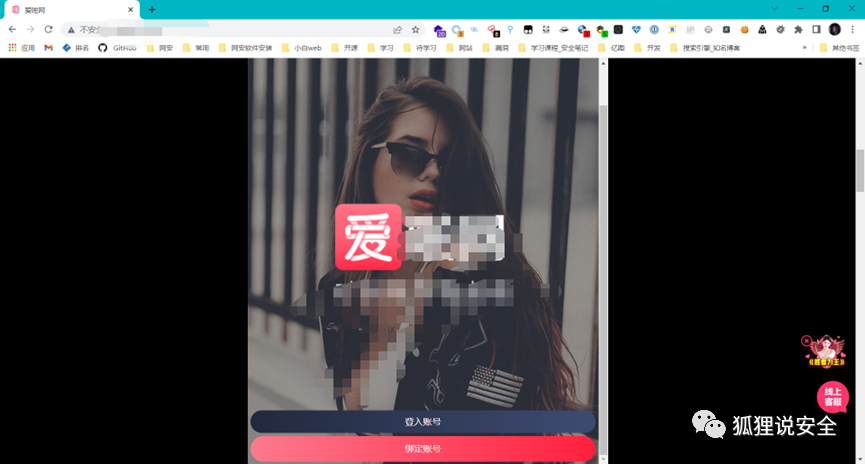The image size is (865, 464).
Task: Expand the 学习课程_安全笔记 bookmark folder
Action: pyautogui.click(x=554, y=48)
